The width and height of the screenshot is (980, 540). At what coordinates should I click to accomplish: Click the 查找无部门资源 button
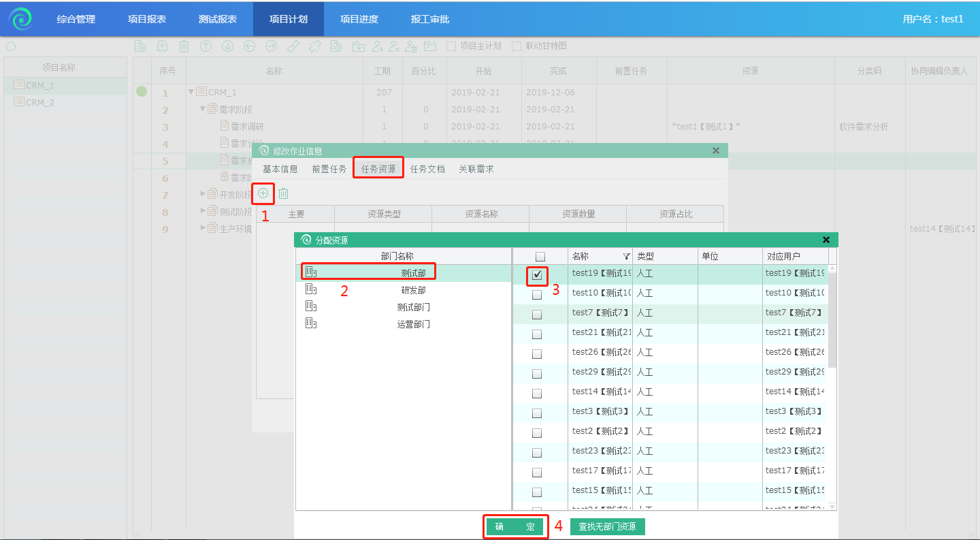click(x=607, y=526)
